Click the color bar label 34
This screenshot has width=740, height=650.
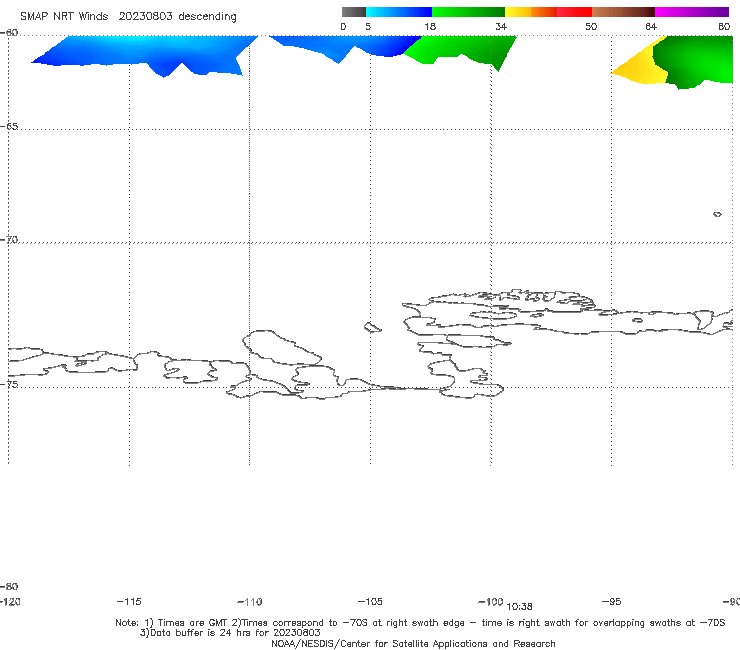[x=501, y=27]
